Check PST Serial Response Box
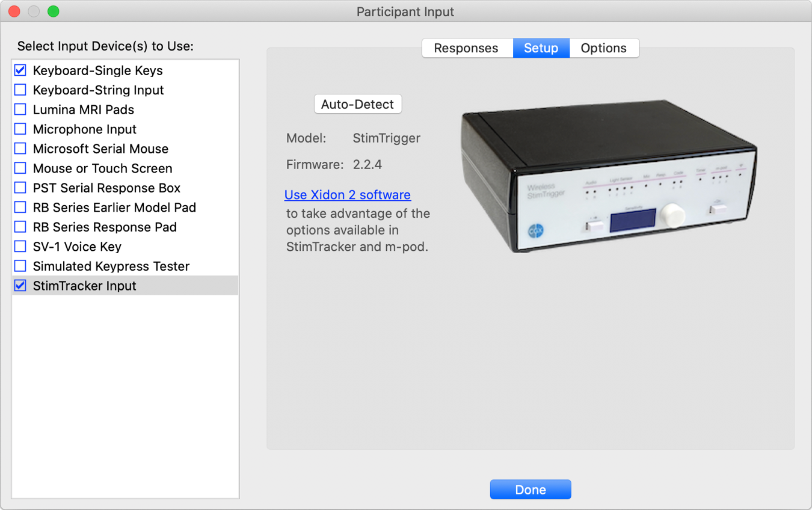Viewport: 812px width, 510px height. [x=20, y=188]
